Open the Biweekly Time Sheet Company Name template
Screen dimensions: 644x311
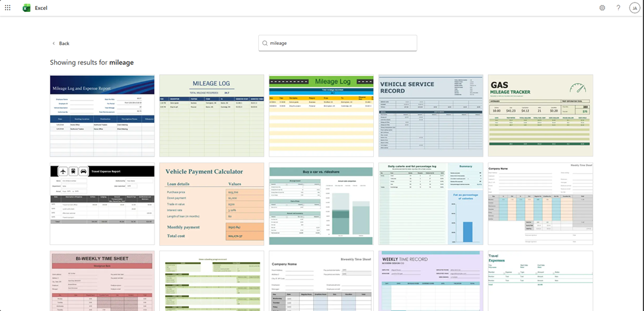click(x=321, y=281)
